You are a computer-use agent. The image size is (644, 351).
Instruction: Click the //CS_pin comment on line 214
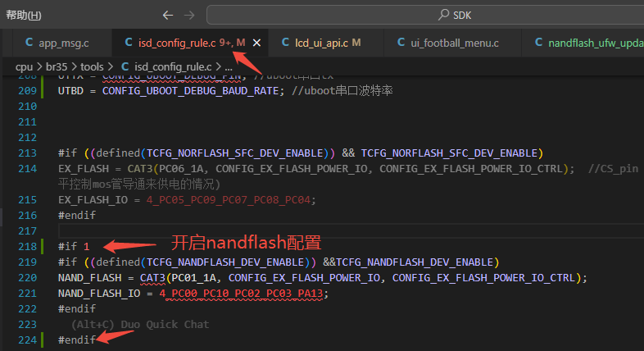[613, 169]
